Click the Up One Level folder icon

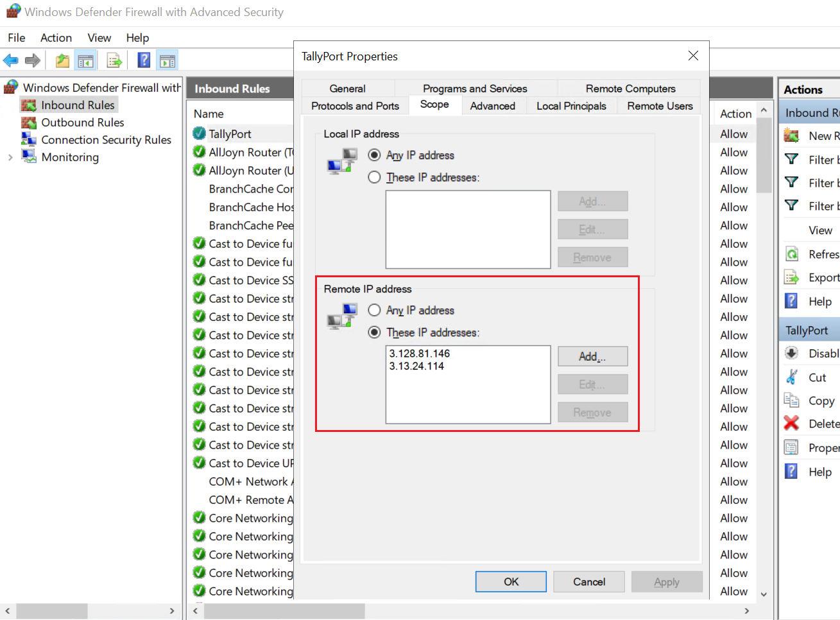[62, 61]
